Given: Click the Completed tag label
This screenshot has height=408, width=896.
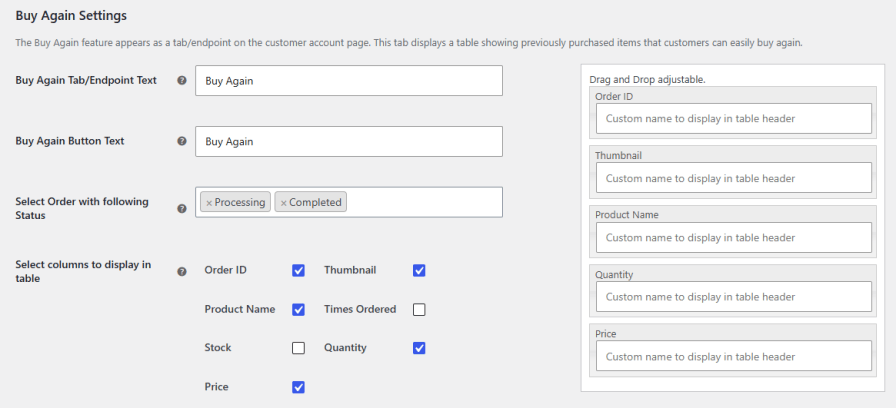Looking at the screenshot, I should 315,202.
